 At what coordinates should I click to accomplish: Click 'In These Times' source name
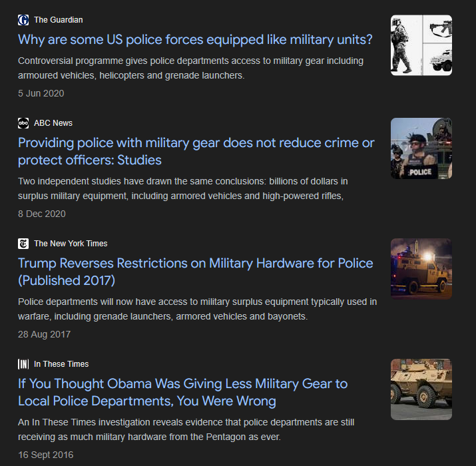pos(61,364)
